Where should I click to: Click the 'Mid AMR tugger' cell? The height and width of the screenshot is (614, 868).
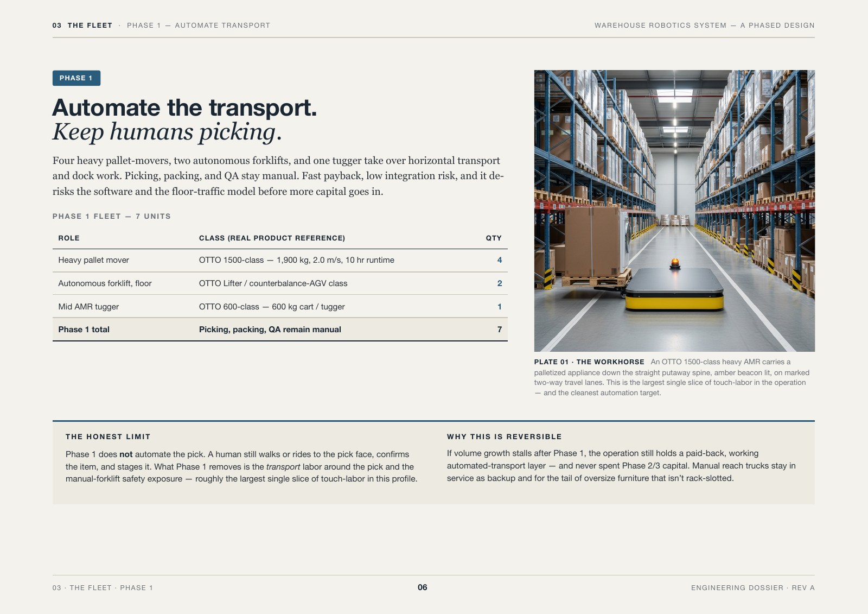pos(88,307)
